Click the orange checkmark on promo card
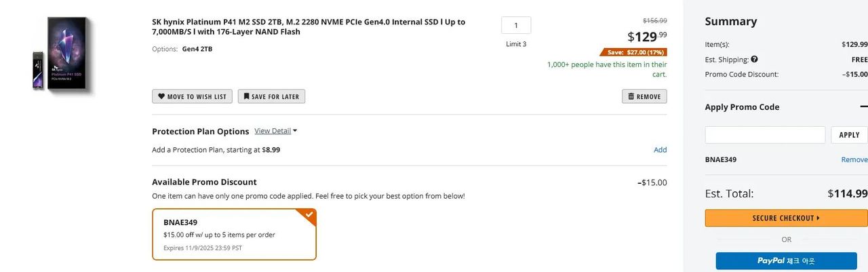This screenshot has width=868, height=272. [x=309, y=215]
